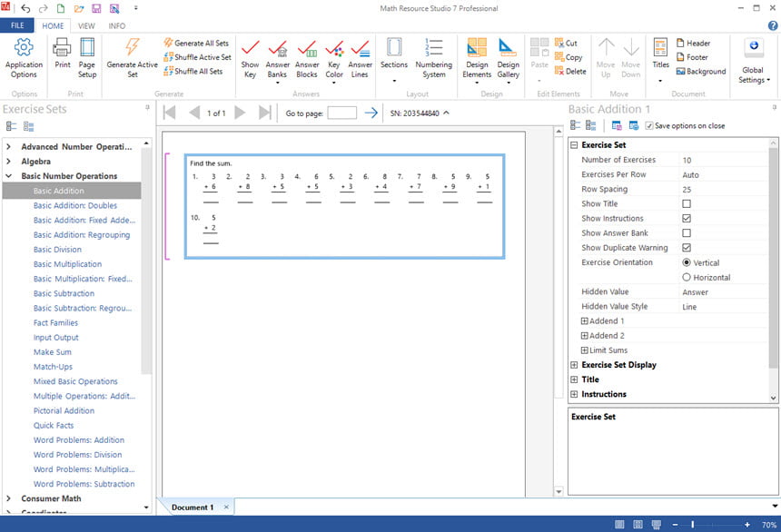Select Document 1 tab
781x532 pixels.
(193, 507)
